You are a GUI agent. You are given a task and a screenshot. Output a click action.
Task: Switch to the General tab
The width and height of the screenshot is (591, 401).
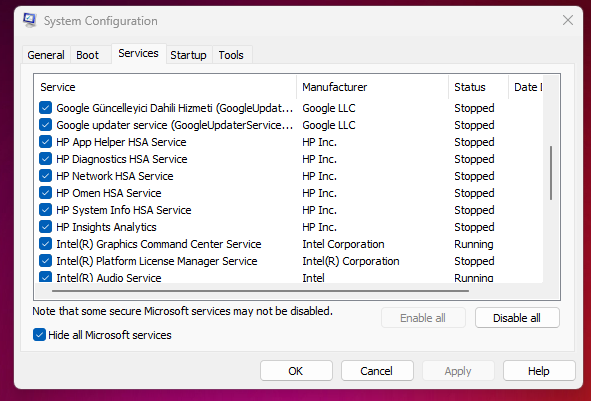click(x=46, y=55)
